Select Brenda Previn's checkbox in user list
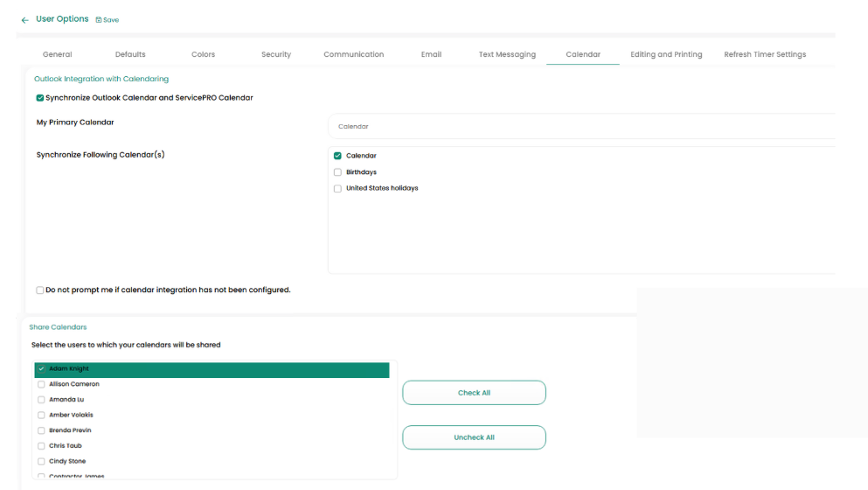The height and width of the screenshot is (490, 868). 41,430
